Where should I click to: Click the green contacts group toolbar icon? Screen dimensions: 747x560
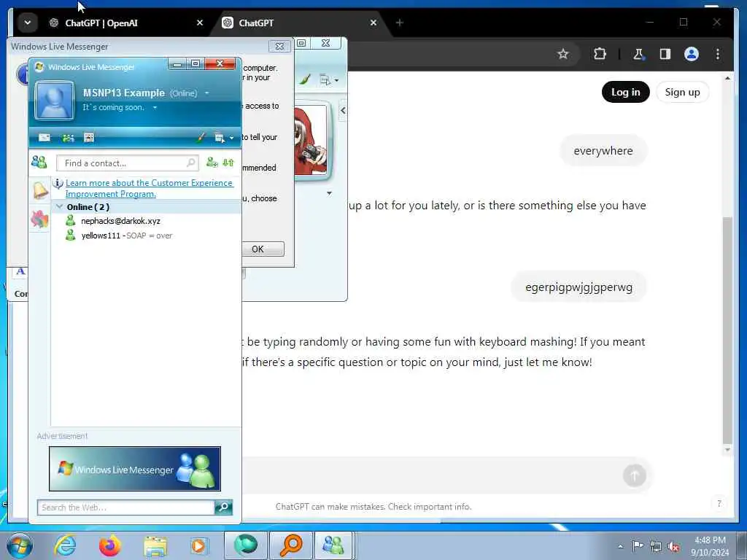click(x=68, y=138)
